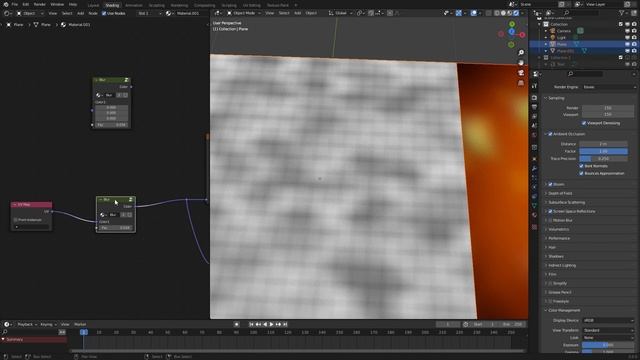
Task: Open the node editor Node menu
Action: tap(93, 13)
